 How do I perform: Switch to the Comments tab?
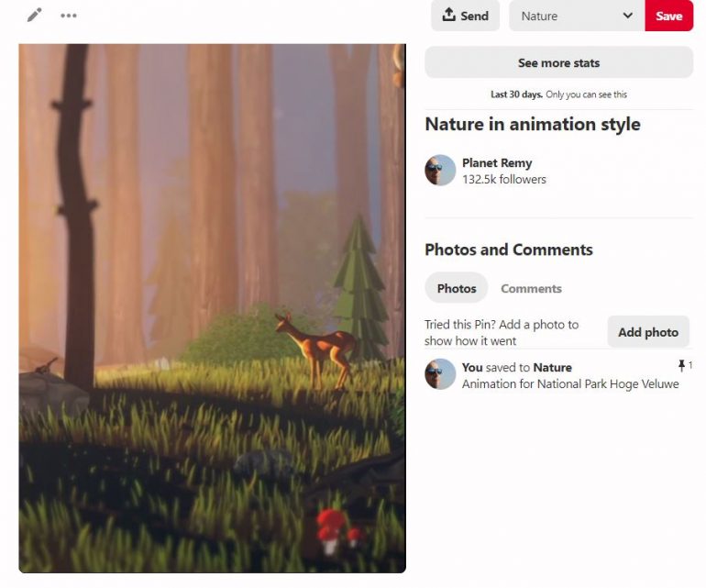coord(531,289)
